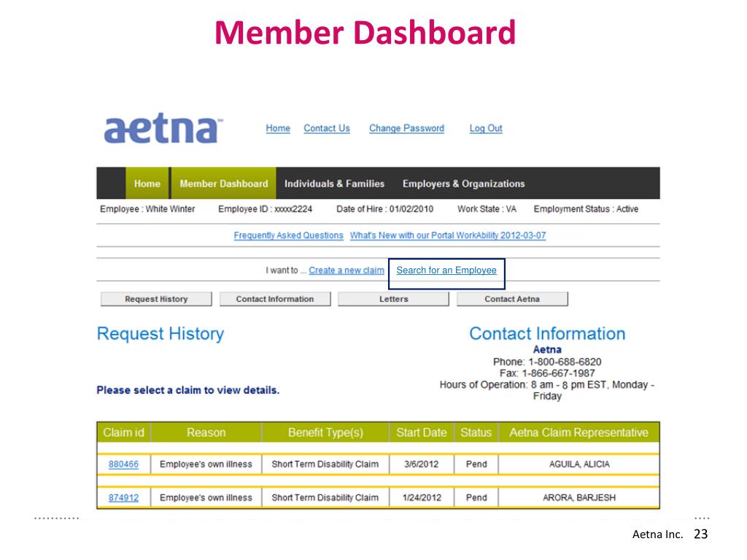Image resolution: width=747 pixels, height=560 pixels.
Task: Click the Claim id column header
Action: coord(123,432)
